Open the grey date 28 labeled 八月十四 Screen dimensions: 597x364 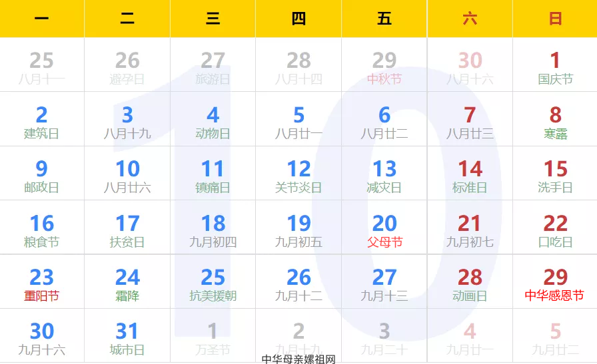(298, 65)
